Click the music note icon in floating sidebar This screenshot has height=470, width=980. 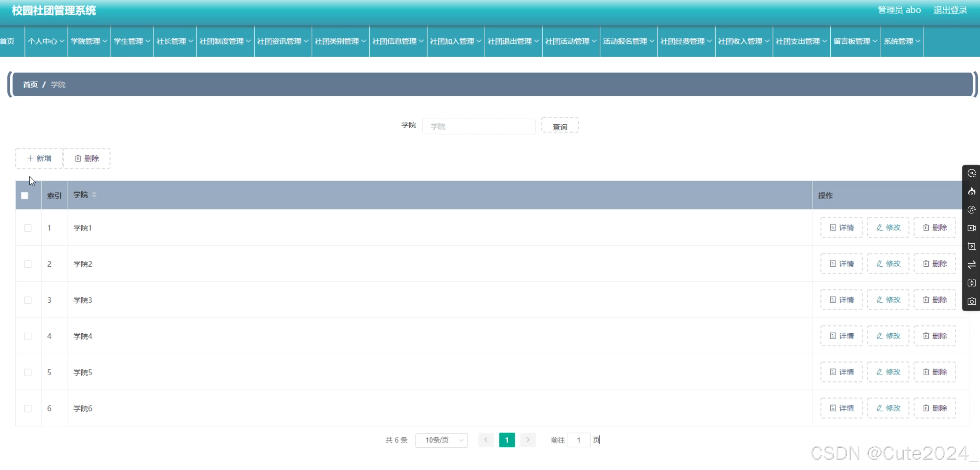click(971, 210)
